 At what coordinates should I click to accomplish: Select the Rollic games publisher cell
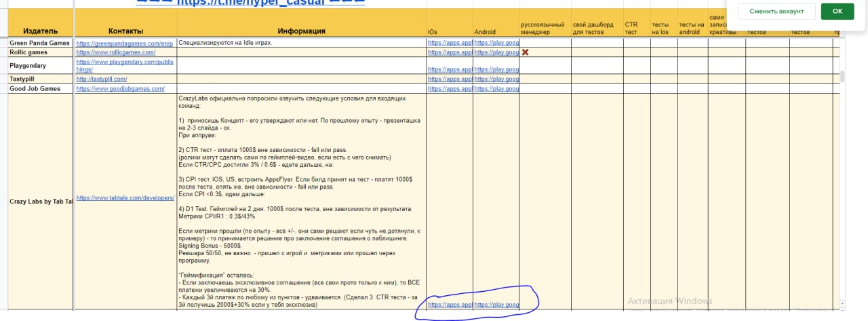click(x=40, y=52)
